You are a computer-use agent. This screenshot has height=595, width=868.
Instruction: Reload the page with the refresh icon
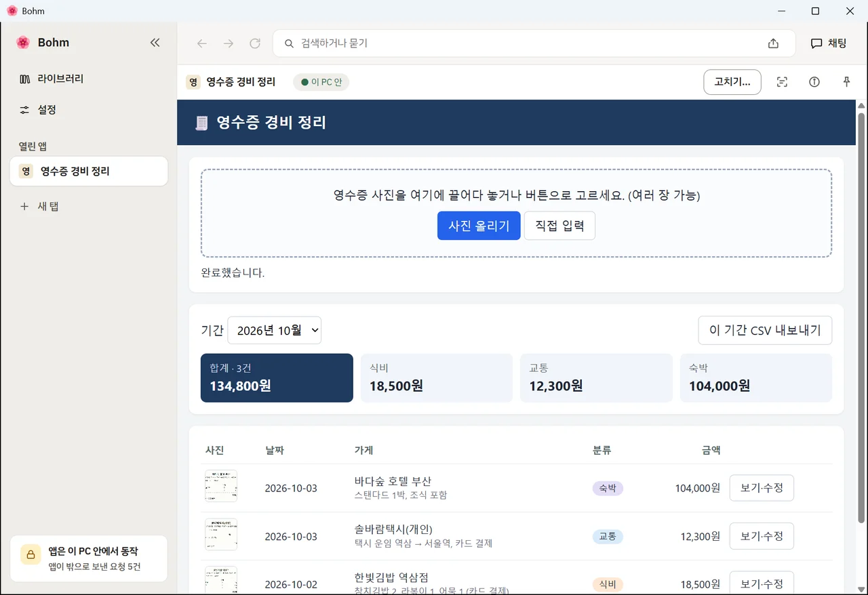click(x=255, y=43)
